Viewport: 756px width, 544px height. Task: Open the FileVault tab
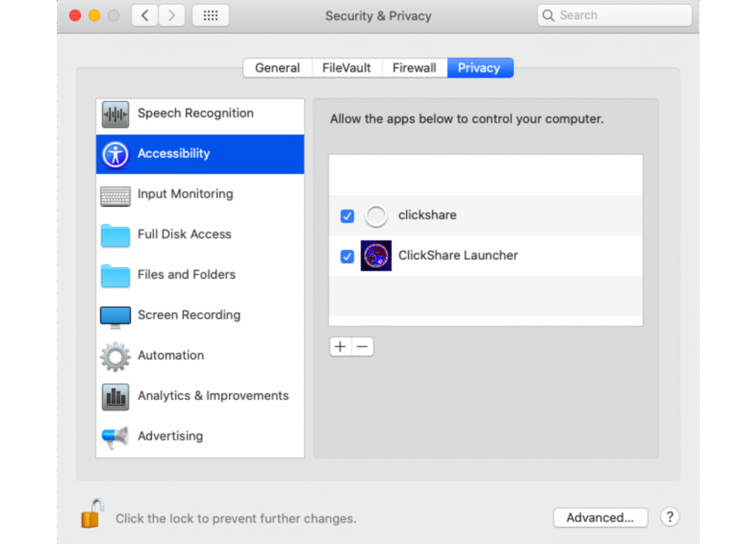[x=347, y=68]
